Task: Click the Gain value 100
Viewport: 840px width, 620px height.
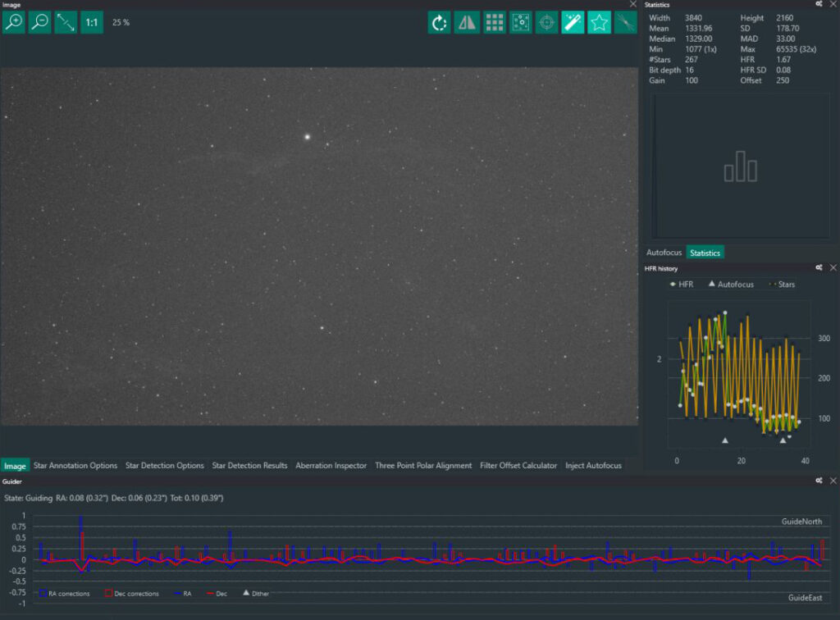Action: click(x=691, y=80)
